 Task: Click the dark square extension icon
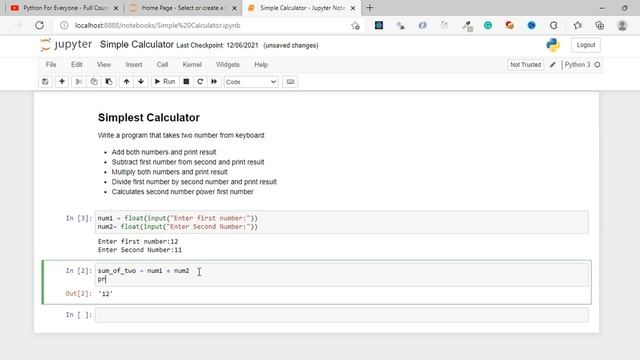379,25
